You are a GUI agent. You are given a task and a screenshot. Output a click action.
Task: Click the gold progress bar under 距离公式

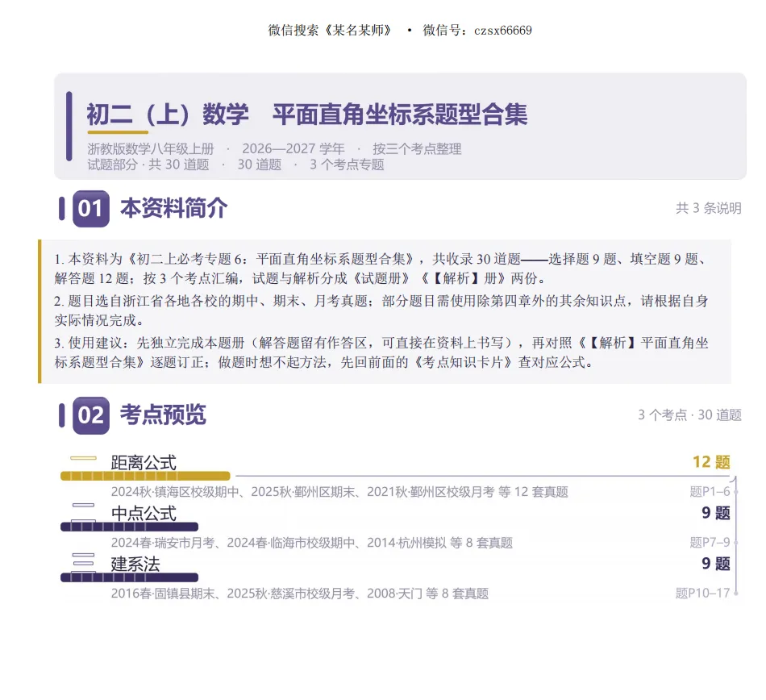145,476
